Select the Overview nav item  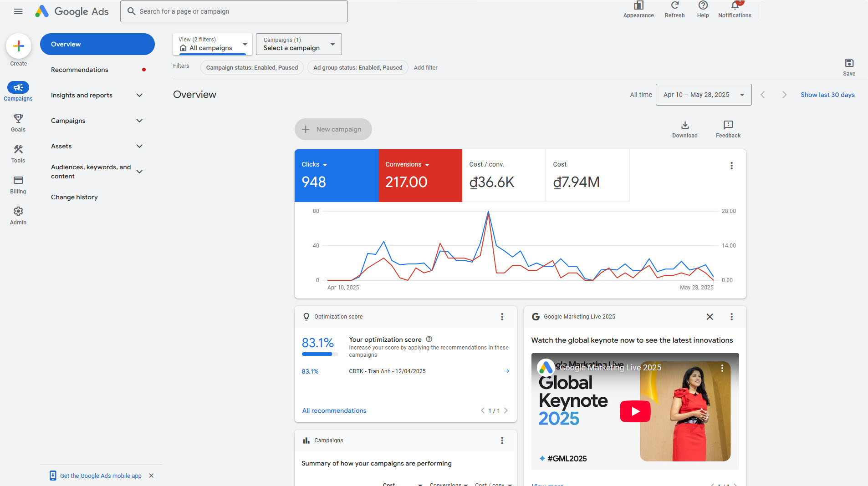pos(97,44)
